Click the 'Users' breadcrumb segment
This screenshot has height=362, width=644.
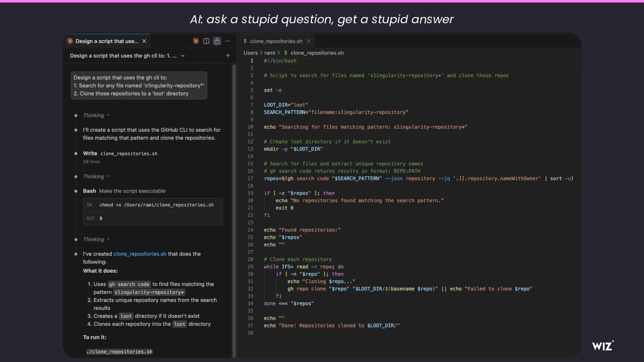click(250, 53)
